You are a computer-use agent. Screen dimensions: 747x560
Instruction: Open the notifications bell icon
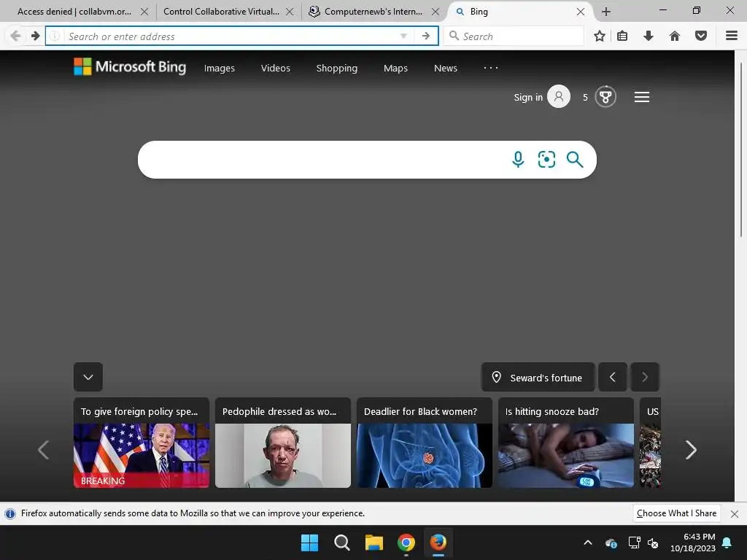pos(727,542)
